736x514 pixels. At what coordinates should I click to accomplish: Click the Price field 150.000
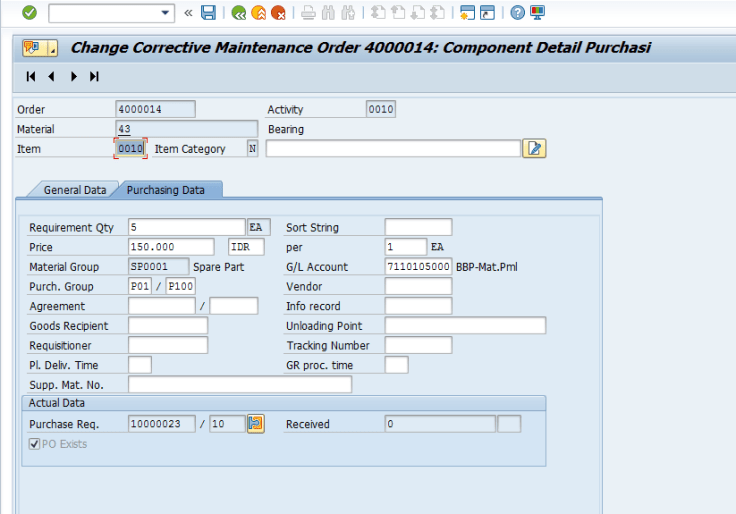tap(171, 247)
